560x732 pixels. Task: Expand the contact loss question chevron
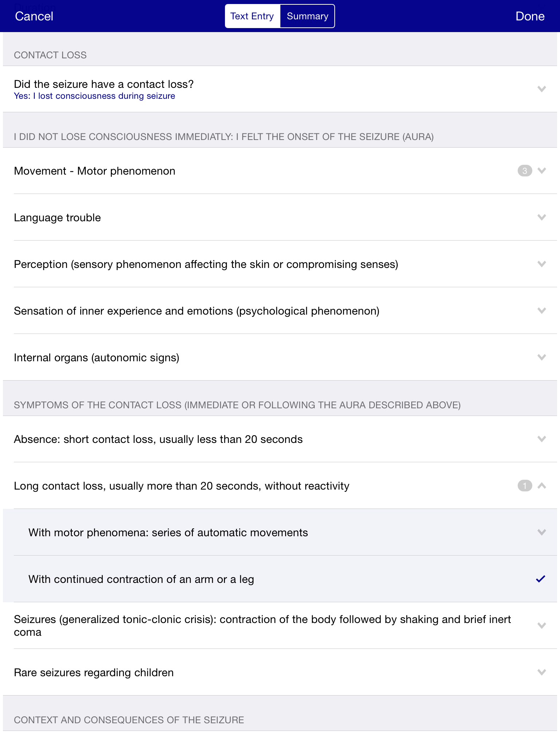click(541, 89)
